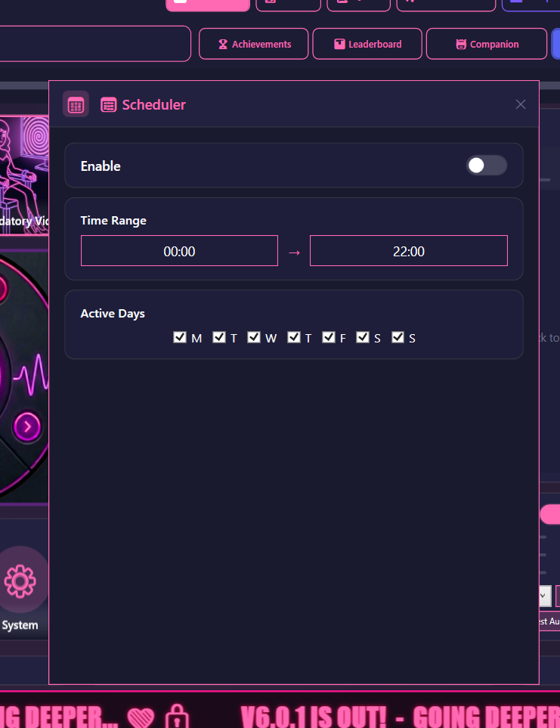Viewport: 560px width, 728px height.
Task: Uncheck the Monday (M) active day
Action: pos(180,337)
